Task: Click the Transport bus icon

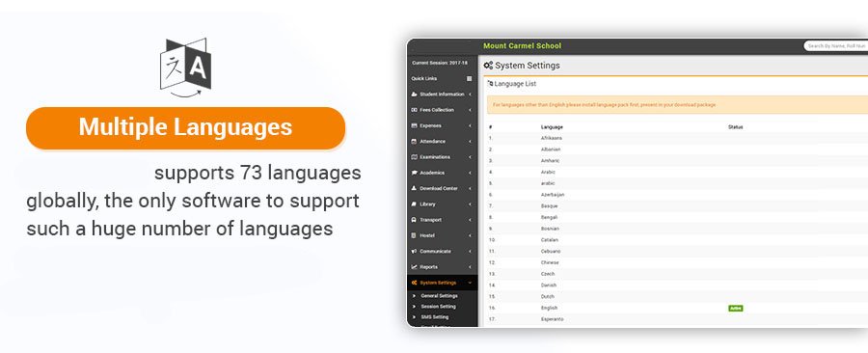Action: (x=414, y=220)
